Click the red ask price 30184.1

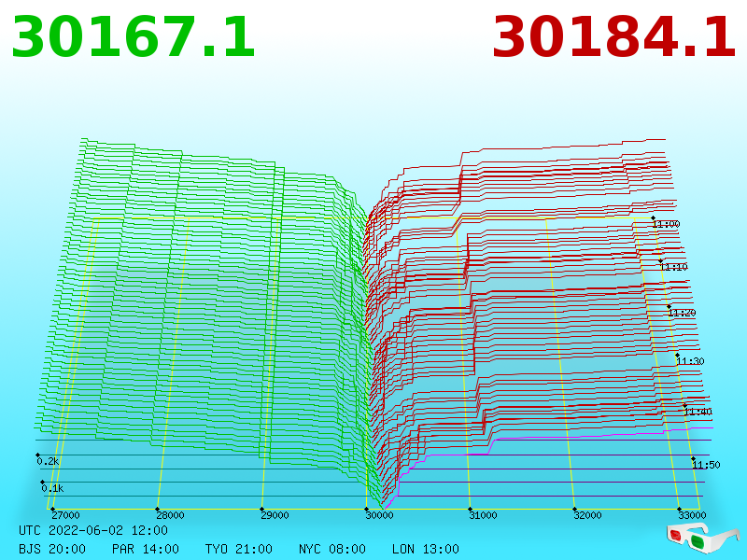tap(613, 37)
